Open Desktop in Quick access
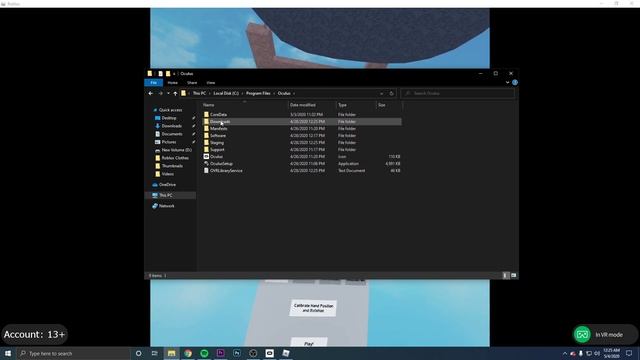The image size is (640, 360). (x=169, y=118)
